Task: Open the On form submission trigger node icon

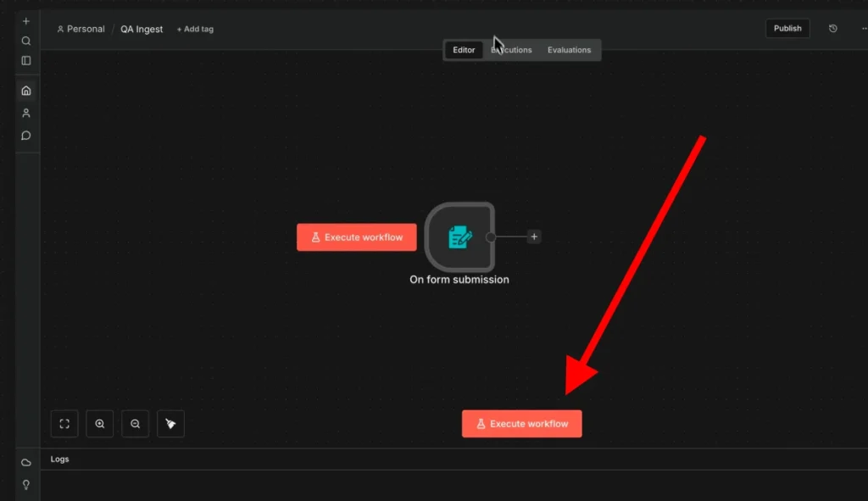Action: point(460,237)
